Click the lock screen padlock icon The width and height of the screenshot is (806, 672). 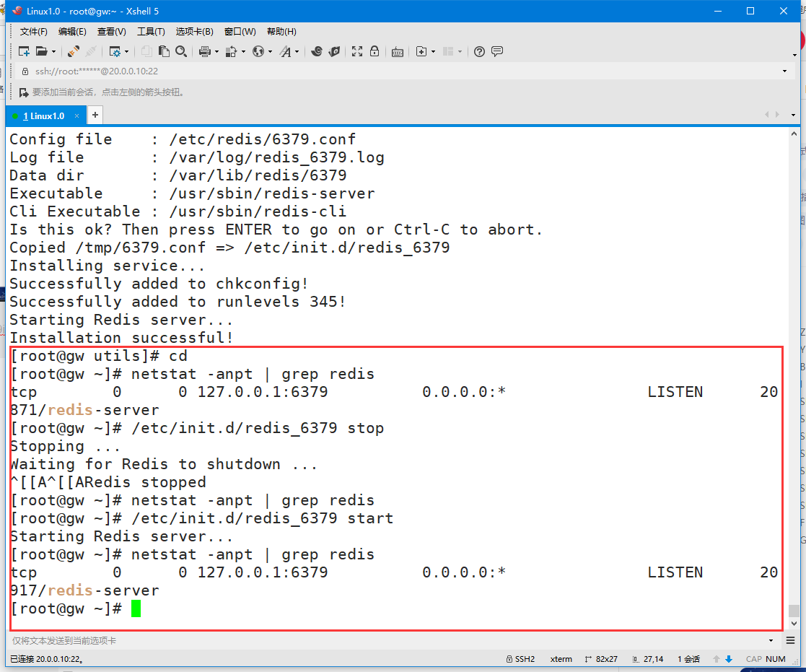tap(374, 51)
